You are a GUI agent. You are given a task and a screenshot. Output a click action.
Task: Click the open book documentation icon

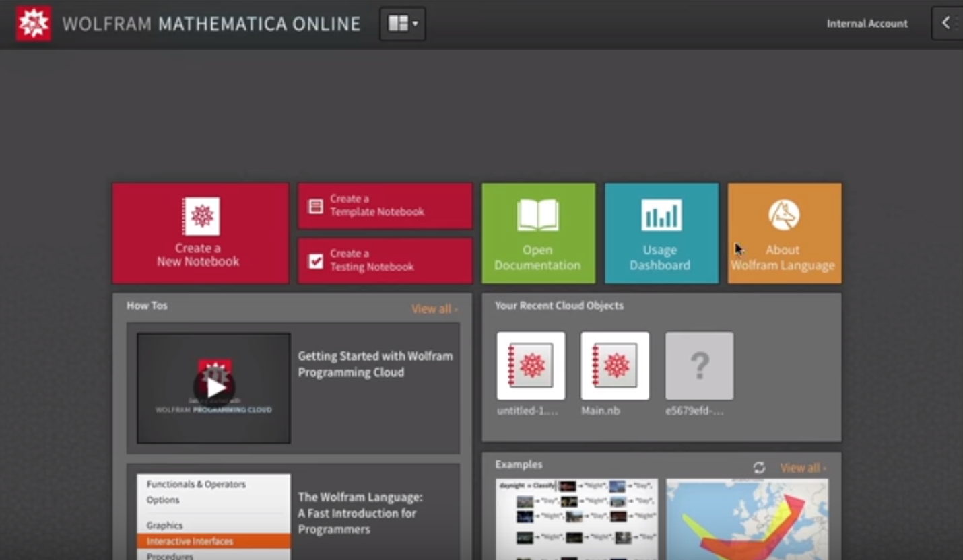(538, 215)
